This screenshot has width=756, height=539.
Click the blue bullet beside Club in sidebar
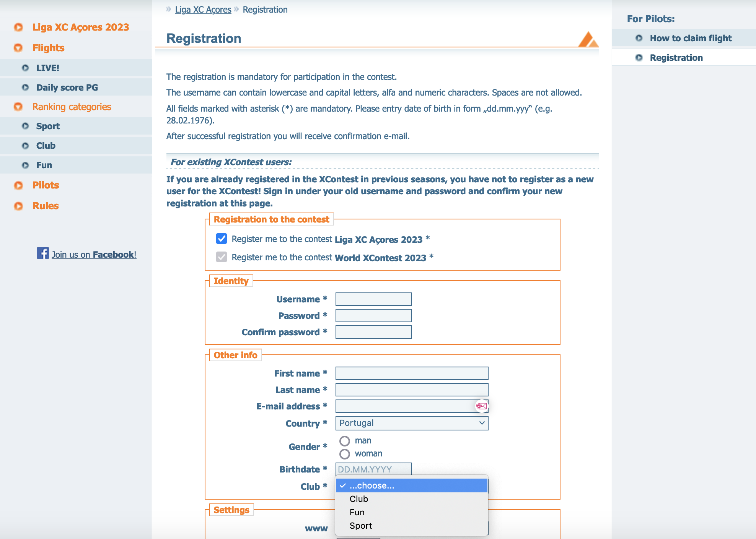pos(25,146)
